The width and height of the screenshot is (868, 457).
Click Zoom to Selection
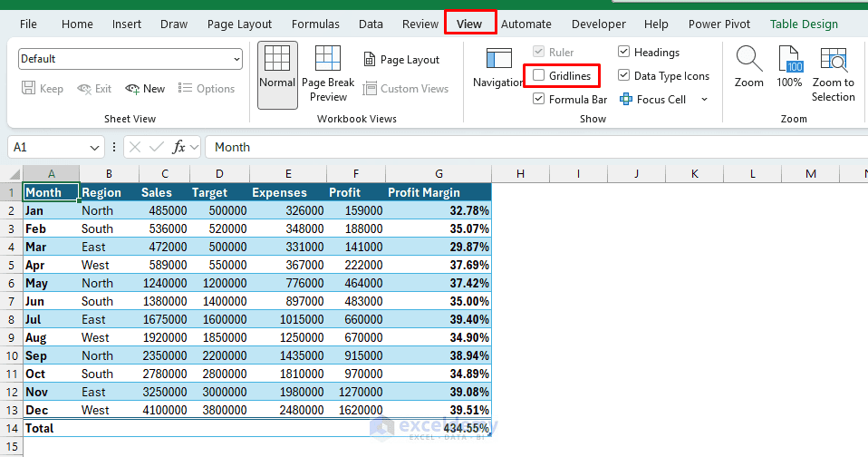834,74
